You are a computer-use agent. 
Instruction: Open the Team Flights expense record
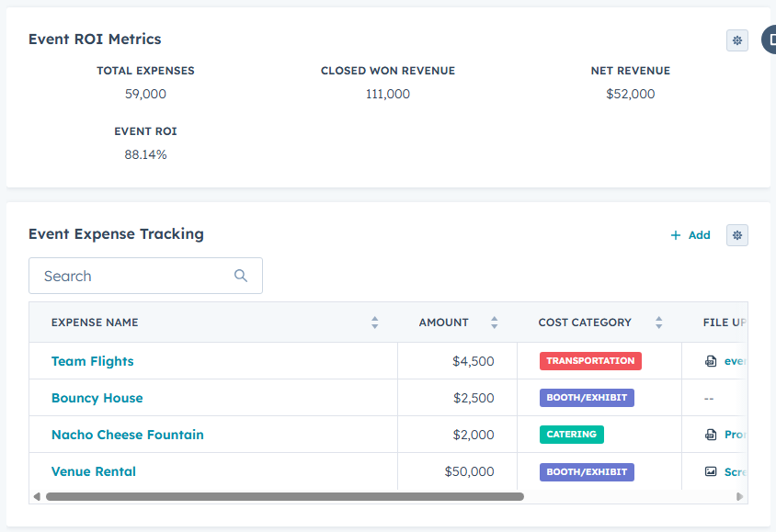pyautogui.click(x=92, y=361)
